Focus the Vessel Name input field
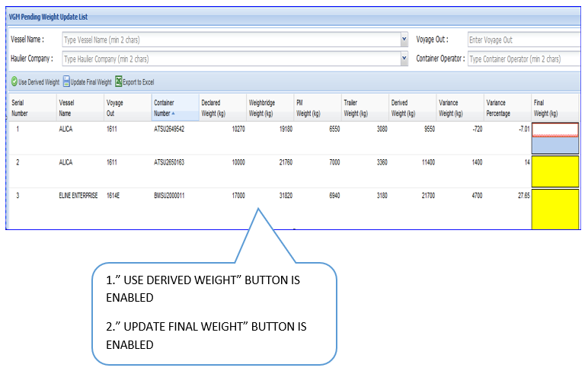Viewport: 588px width, 371px height. tap(231, 40)
